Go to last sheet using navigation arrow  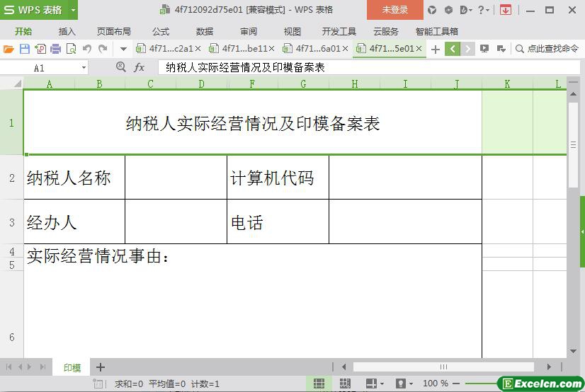pyautogui.click(x=42, y=367)
